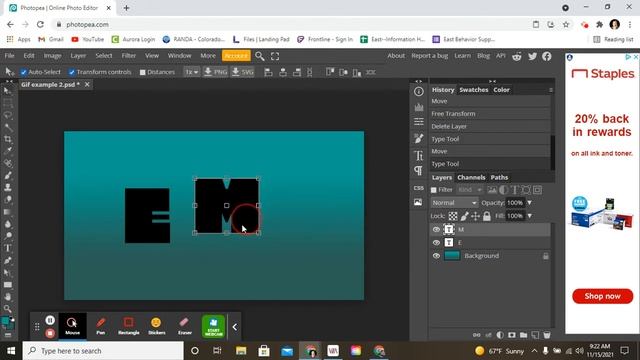Enable the Distances checkbox
The height and width of the screenshot is (360, 640).
pyautogui.click(x=142, y=72)
